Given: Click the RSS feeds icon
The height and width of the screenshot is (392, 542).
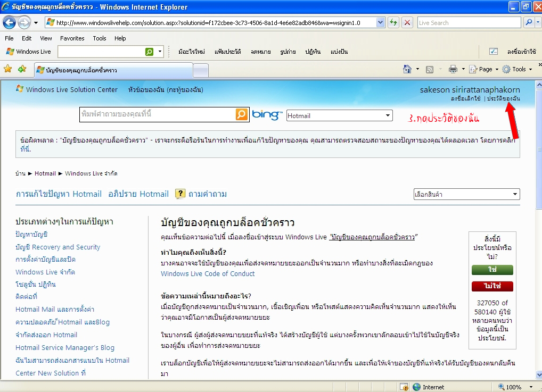Looking at the screenshot, I should pyautogui.click(x=430, y=70).
